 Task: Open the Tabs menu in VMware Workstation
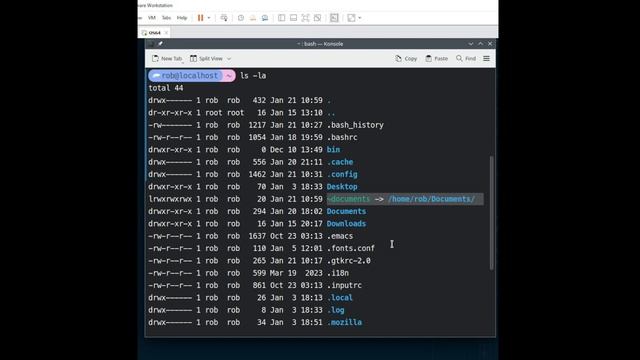tap(166, 18)
